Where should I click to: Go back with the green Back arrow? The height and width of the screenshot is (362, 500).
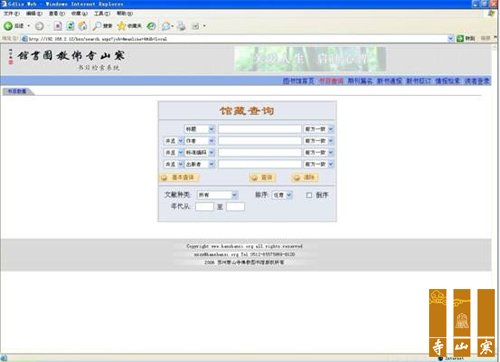(x=8, y=26)
